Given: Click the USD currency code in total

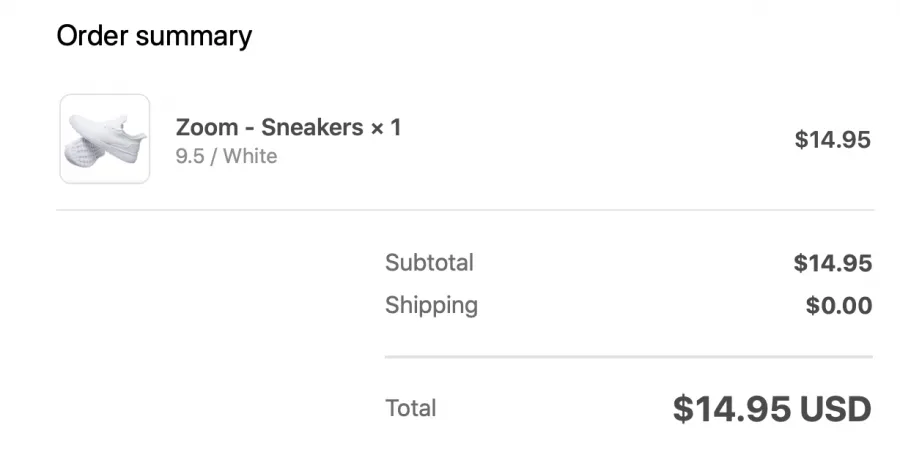Looking at the screenshot, I should pos(836,409).
